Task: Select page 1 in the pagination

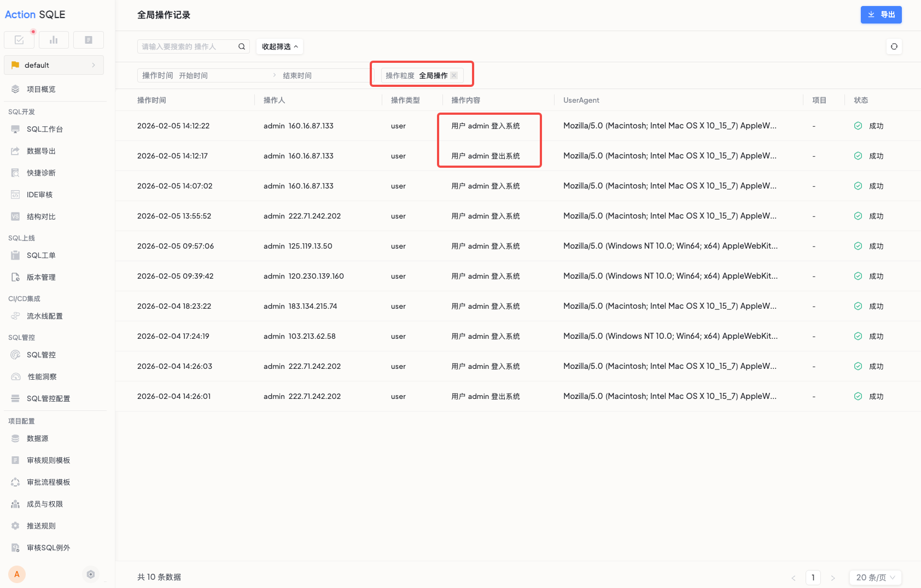Action: point(813,578)
